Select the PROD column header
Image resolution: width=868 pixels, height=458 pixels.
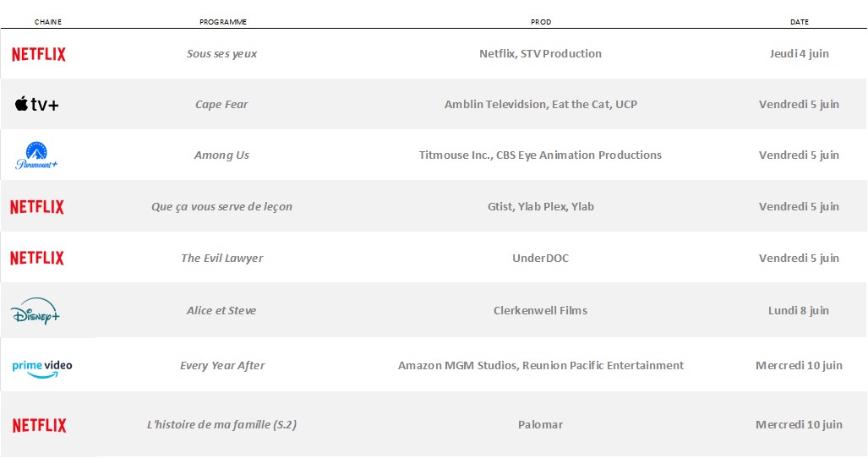click(x=541, y=22)
